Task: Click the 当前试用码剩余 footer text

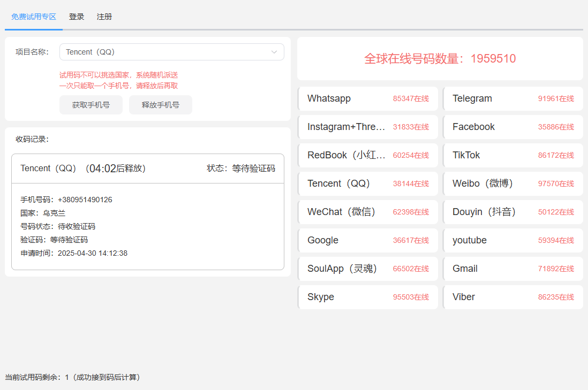Action: pos(72,377)
